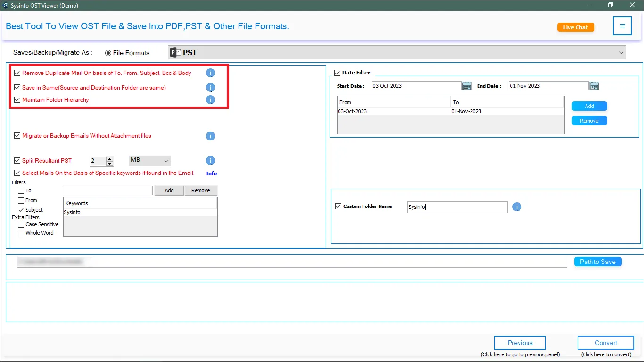Click info icon beside Split Resultant PST
This screenshot has height=362, width=644.
click(210, 161)
